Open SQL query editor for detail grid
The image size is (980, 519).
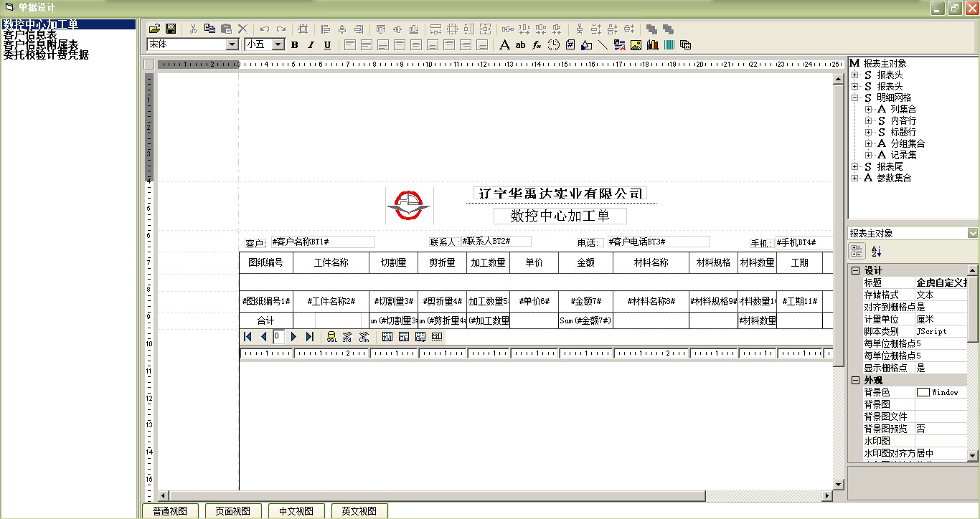331,336
